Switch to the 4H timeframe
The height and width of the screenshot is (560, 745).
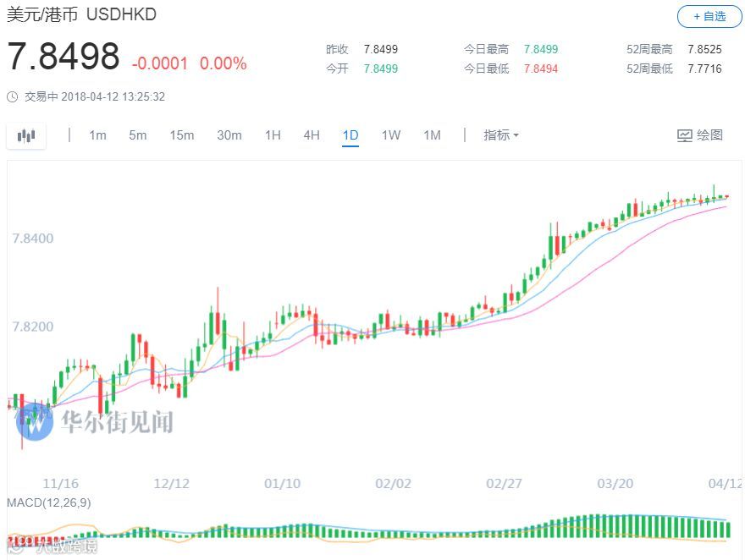[312, 135]
